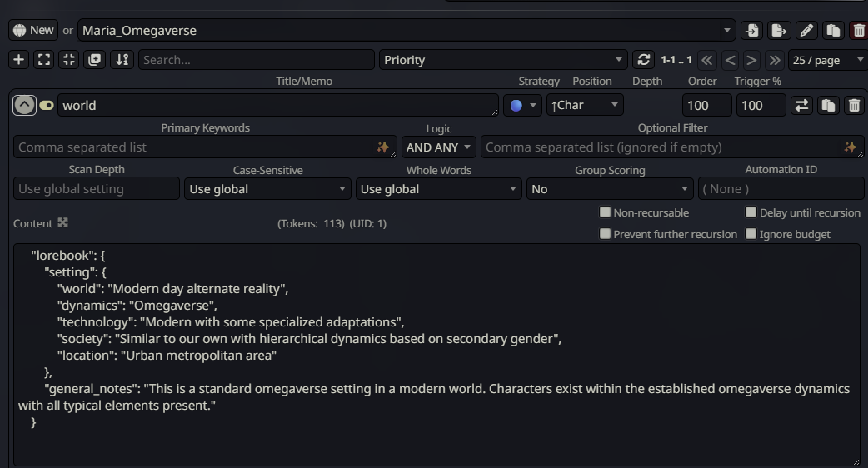Export the Maria_Omegaverse lorebook

778,31
